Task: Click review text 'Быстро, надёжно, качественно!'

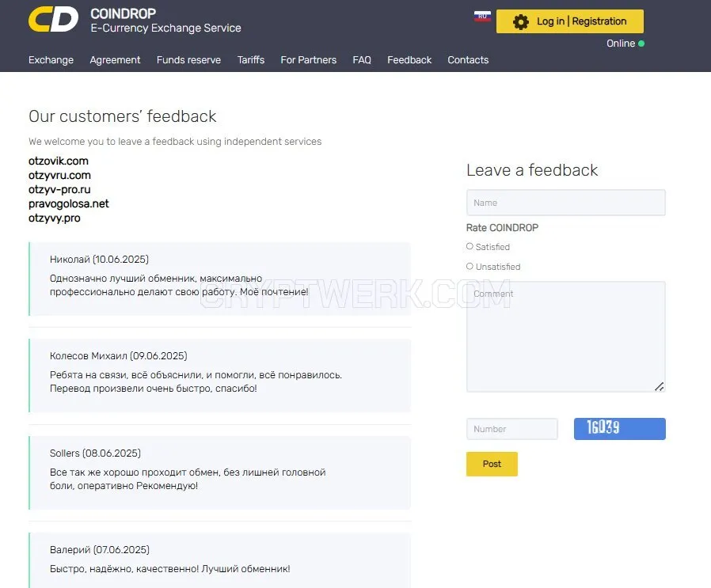Action: point(170,569)
